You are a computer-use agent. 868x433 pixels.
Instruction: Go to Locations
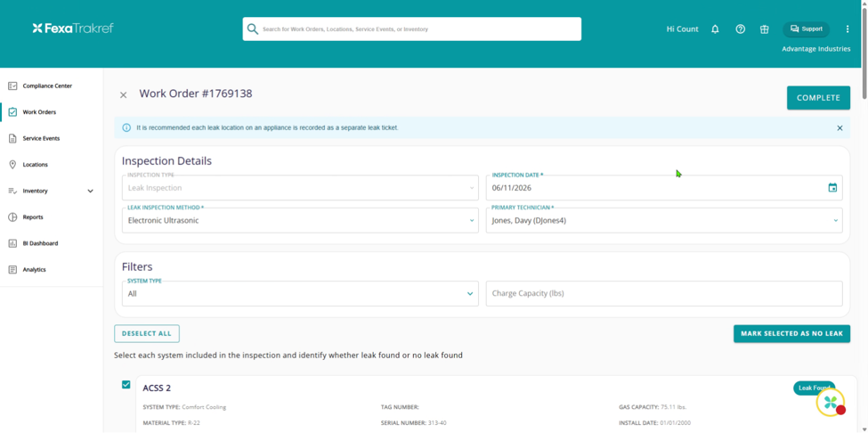[35, 165]
